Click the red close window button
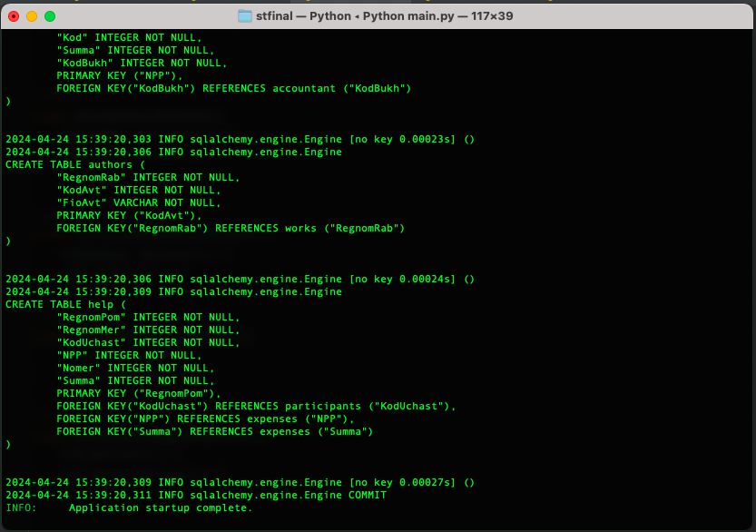Viewport: 756px width, 532px height. (x=14, y=16)
